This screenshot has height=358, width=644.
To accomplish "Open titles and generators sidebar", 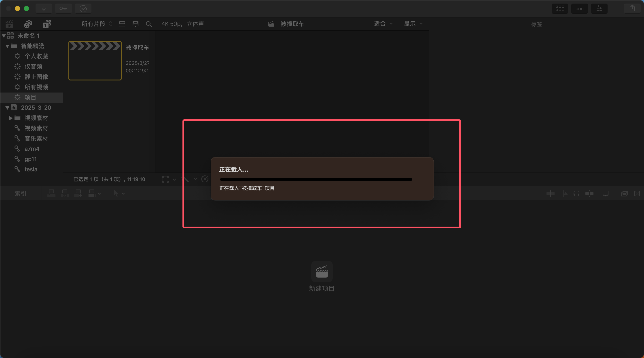I will (47, 24).
